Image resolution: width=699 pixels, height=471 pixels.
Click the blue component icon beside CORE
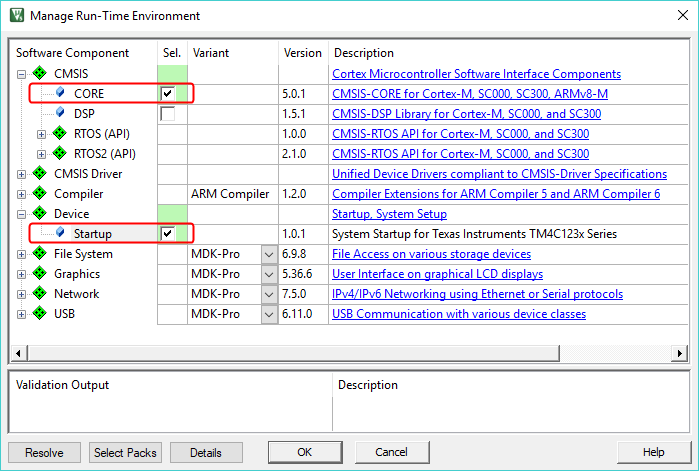tap(60, 94)
